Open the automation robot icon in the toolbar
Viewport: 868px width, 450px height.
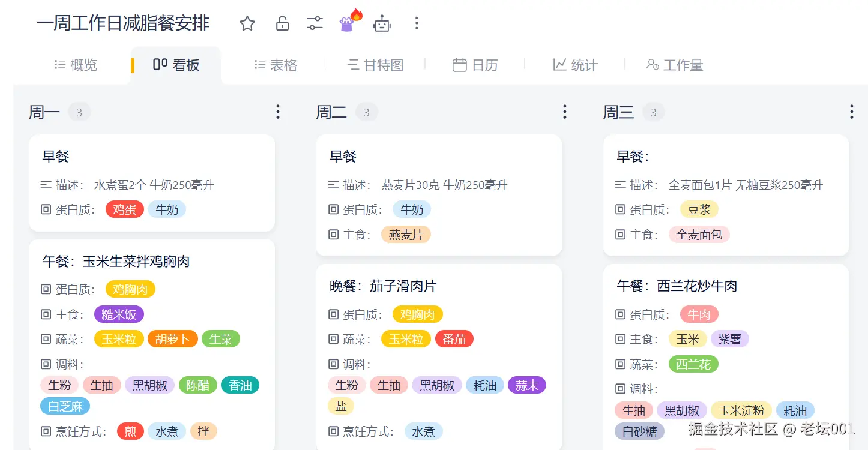click(x=382, y=23)
